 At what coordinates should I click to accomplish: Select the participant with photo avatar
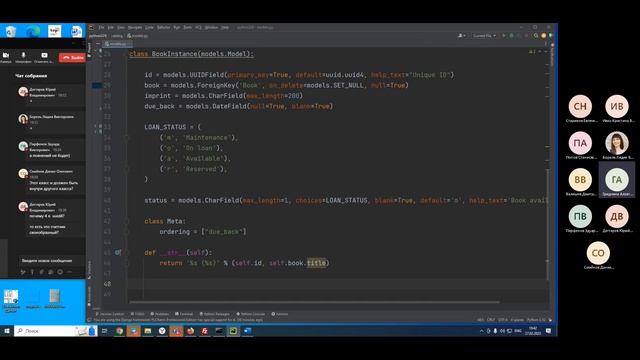pos(616,143)
